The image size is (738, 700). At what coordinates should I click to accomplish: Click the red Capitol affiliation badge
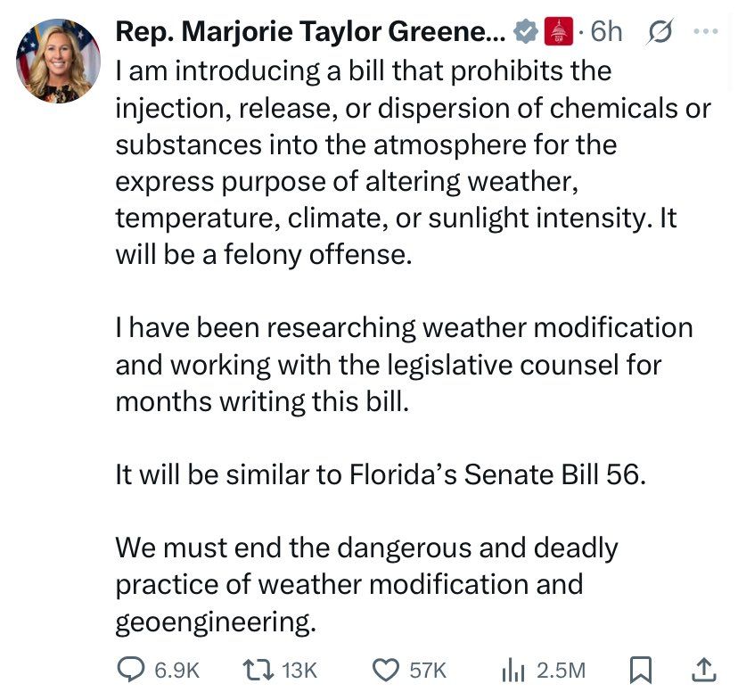[x=558, y=31]
